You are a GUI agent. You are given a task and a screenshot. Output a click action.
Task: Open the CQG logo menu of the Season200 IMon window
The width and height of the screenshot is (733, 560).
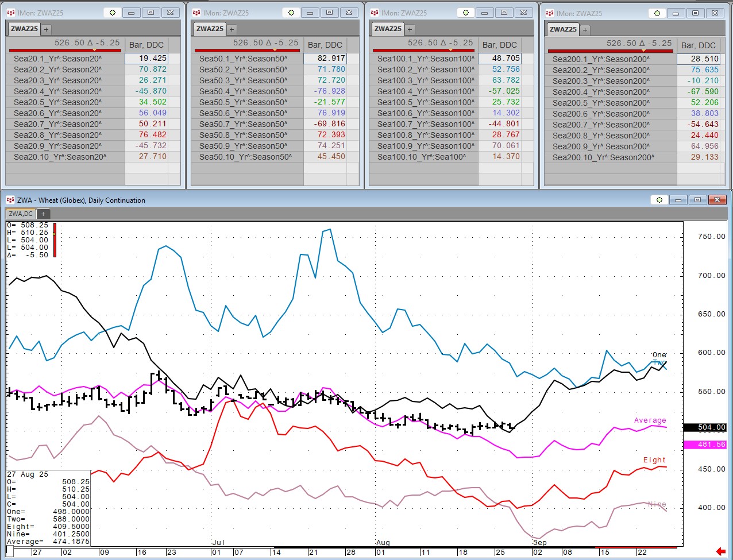[x=550, y=13]
